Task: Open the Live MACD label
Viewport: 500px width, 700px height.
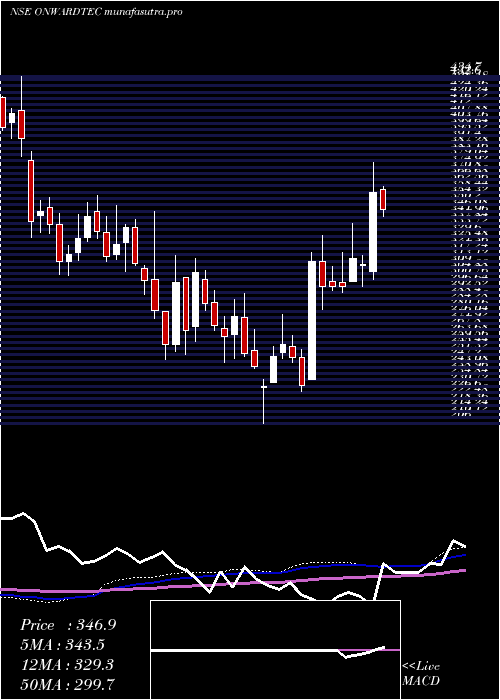Action: 421,674
